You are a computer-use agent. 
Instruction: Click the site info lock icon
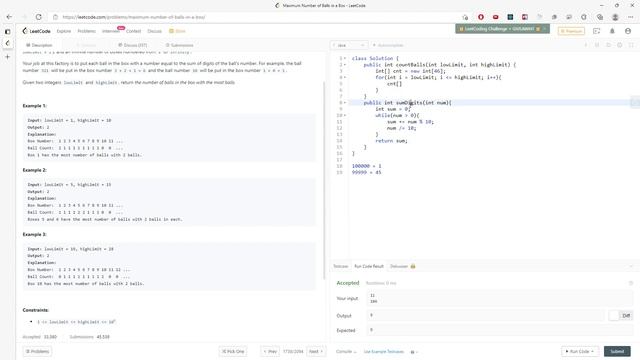coord(56,17)
